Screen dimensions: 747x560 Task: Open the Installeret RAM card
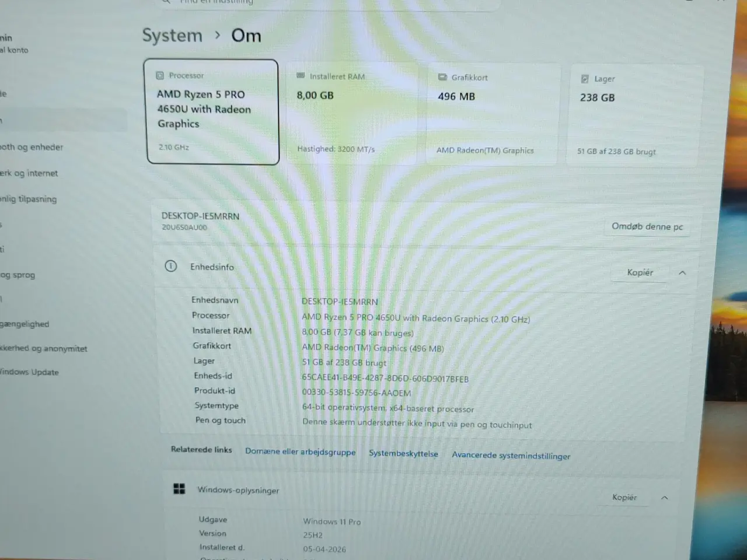click(x=352, y=113)
